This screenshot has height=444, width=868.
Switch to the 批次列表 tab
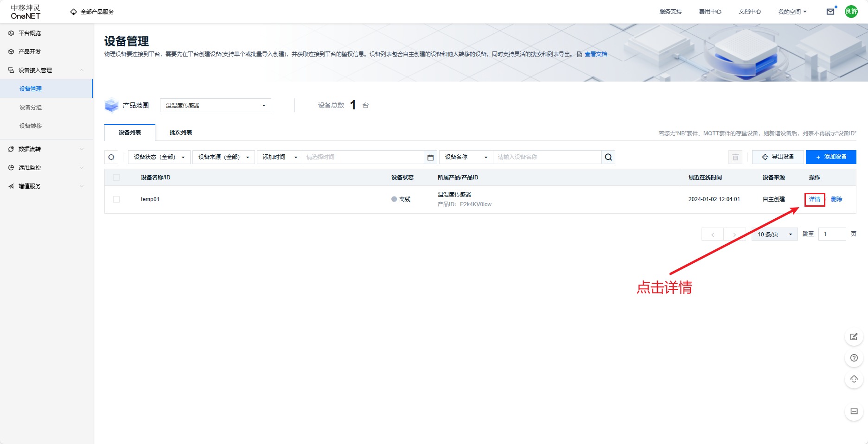tap(181, 133)
